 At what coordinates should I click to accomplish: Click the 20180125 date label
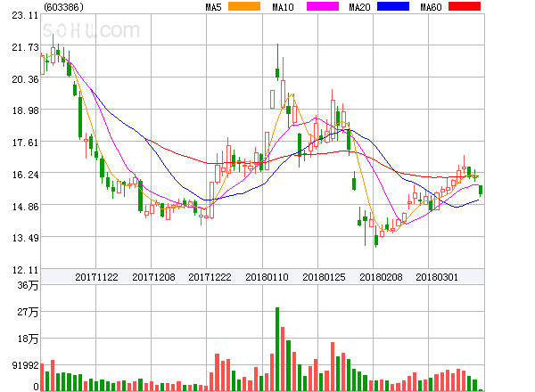(x=324, y=277)
